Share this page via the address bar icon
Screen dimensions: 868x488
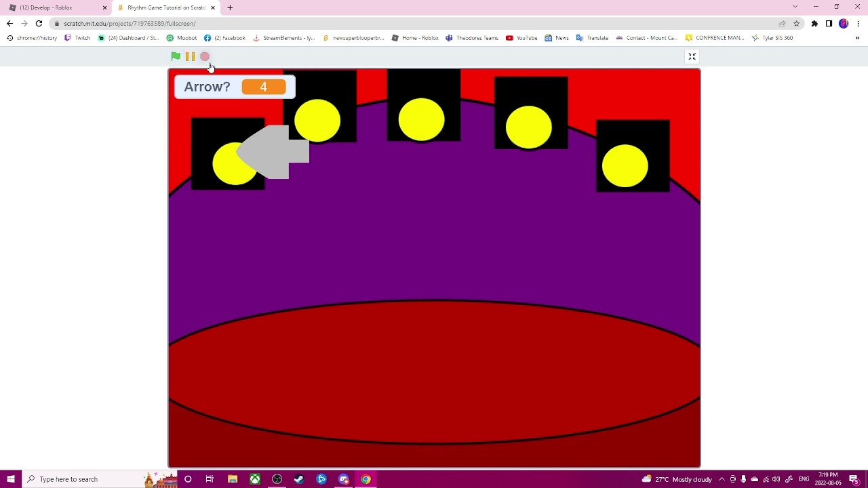click(782, 24)
